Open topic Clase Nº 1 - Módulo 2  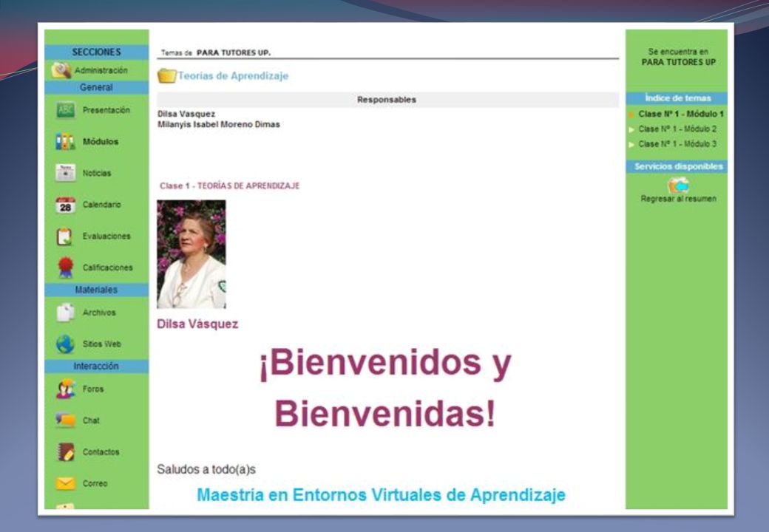(677, 129)
